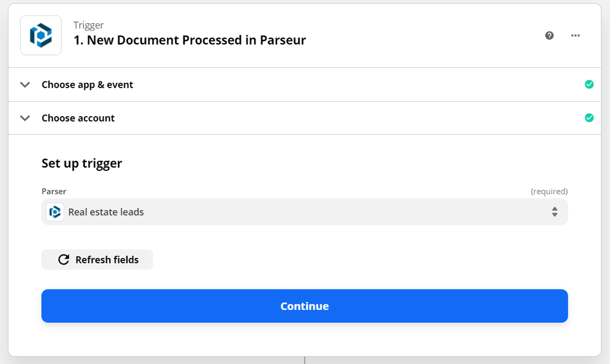Screen dimensions: 610x364
Task: Click the green checkmark beside Choose app & event
Action: coord(590,84)
